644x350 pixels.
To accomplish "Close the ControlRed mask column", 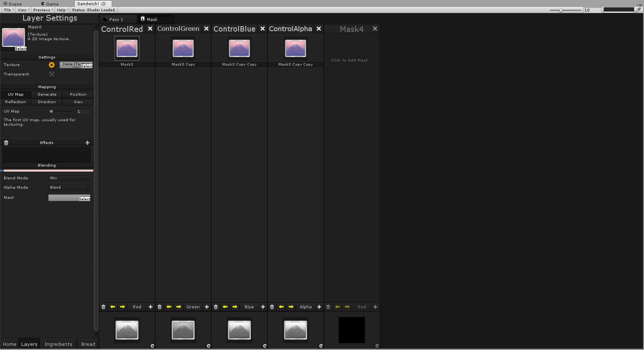I will click(150, 29).
